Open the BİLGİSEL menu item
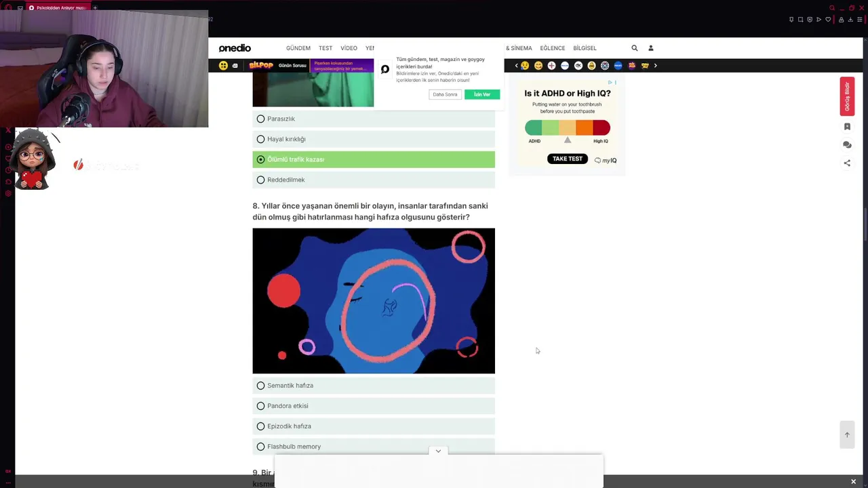This screenshot has height=488, width=868. [585, 48]
